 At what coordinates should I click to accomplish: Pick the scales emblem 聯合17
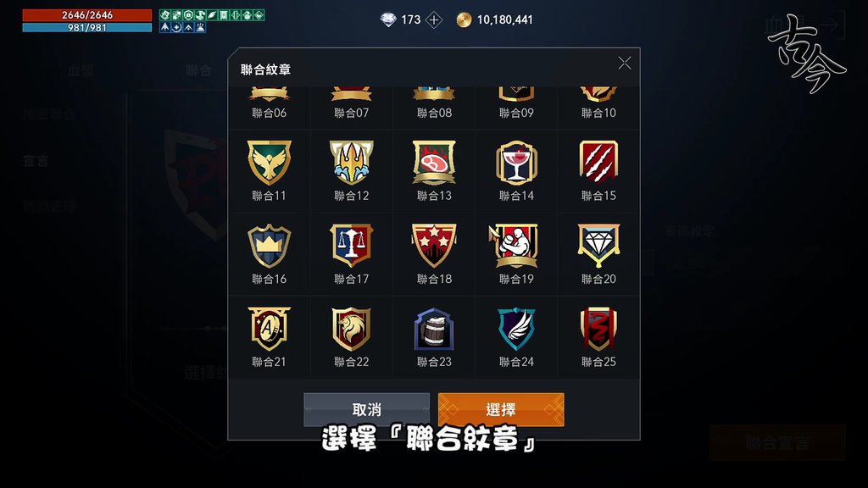pos(352,246)
